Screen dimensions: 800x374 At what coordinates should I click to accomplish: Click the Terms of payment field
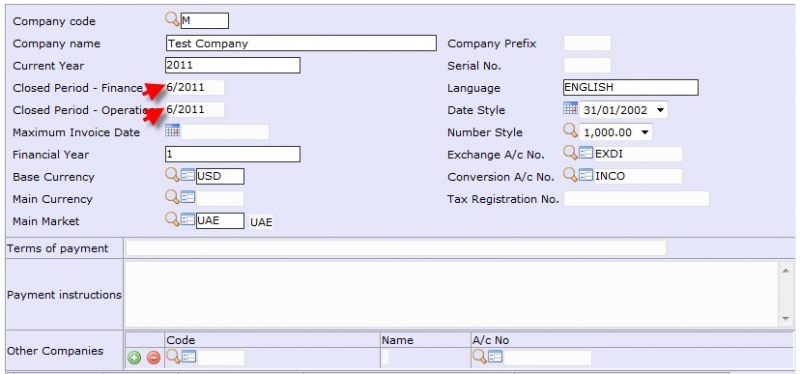click(x=396, y=248)
